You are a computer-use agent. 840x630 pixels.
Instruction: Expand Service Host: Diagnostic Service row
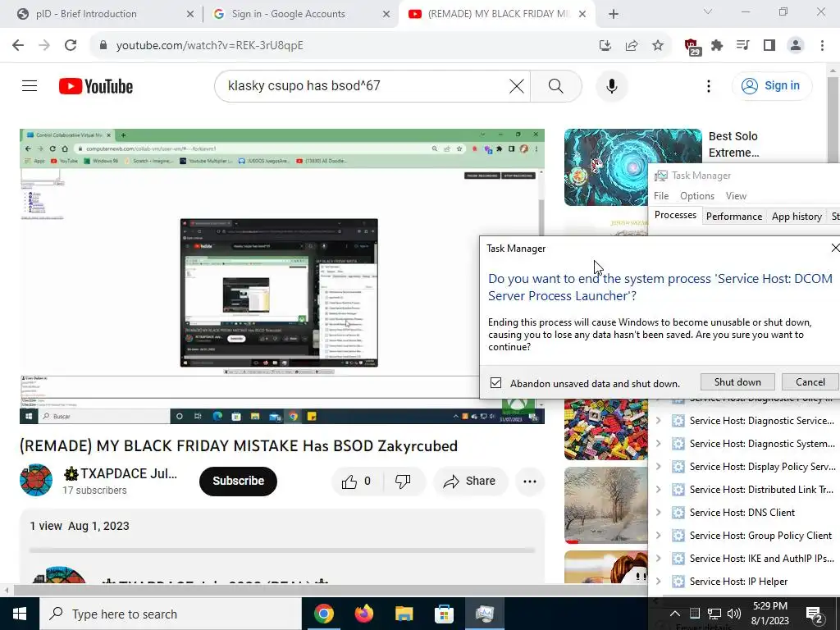[x=659, y=421]
